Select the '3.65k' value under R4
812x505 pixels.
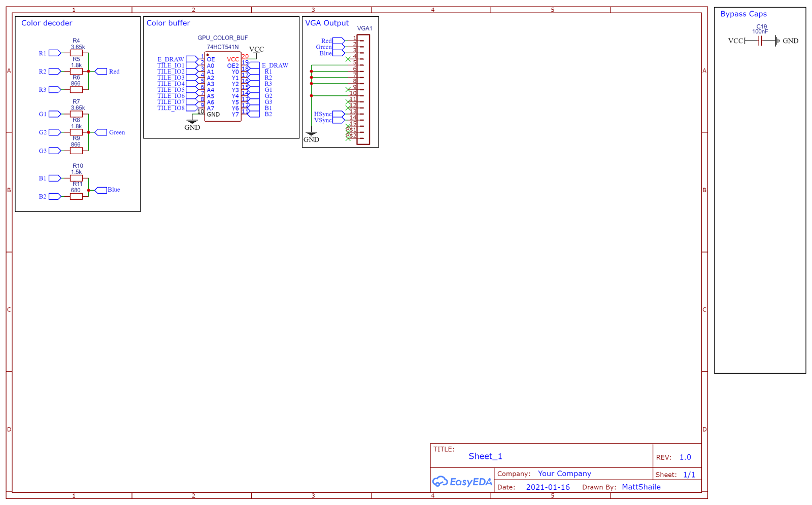point(78,47)
